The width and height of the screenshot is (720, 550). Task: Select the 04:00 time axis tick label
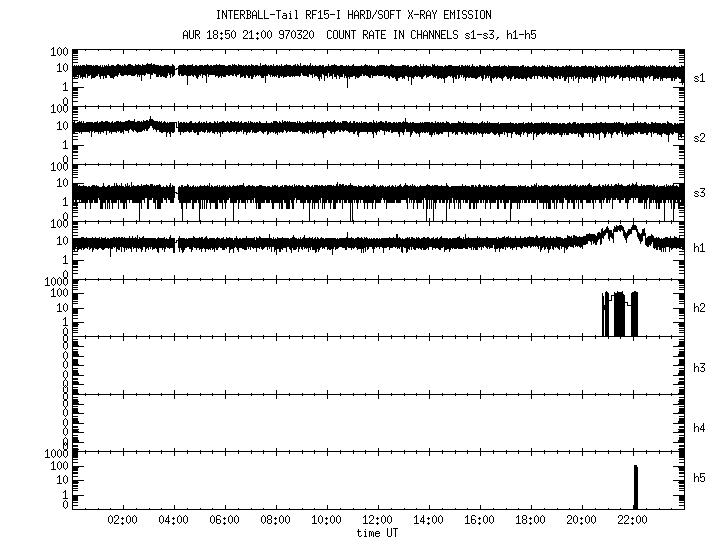point(173,521)
